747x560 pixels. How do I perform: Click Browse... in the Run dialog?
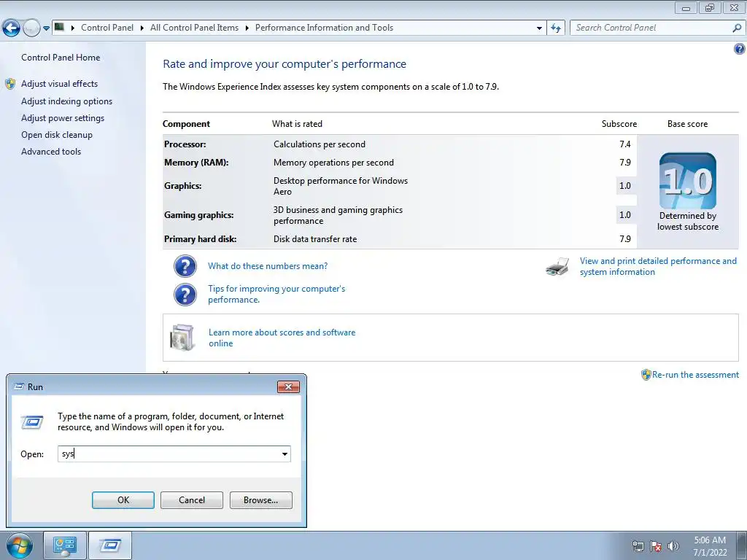(260, 500)
